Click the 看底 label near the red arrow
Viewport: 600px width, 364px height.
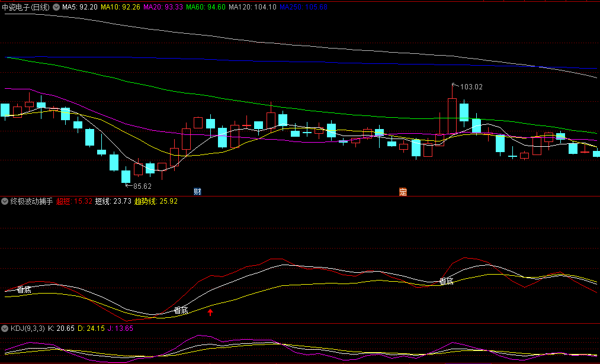pos(181,310)
